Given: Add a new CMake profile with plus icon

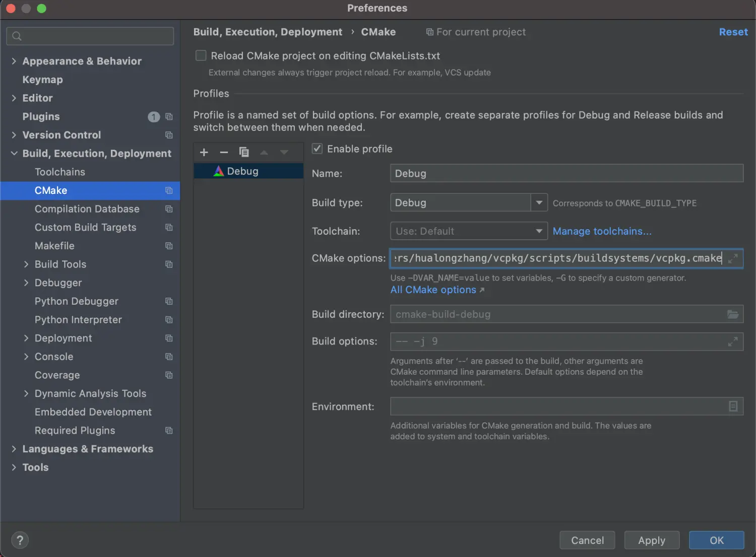Looking at the screenshot, I should (204, 152).
